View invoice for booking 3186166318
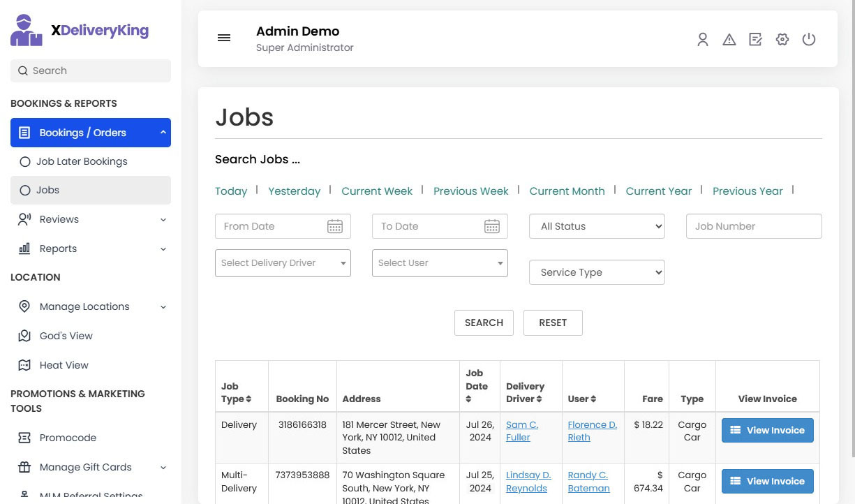This screenshot has height=504, width=855. [x=767, y=431]
